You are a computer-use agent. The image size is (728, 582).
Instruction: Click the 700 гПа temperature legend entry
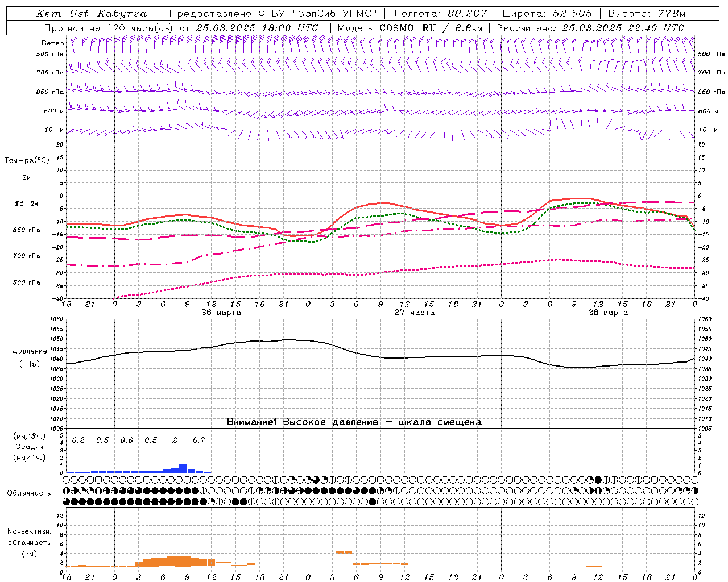(27, 256)
